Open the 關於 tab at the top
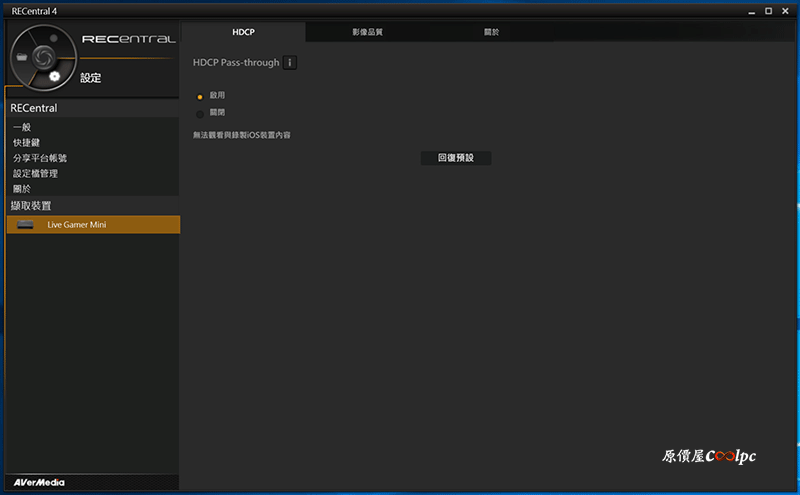This screenshot has height=495, width=800. [x=491, y=32]
